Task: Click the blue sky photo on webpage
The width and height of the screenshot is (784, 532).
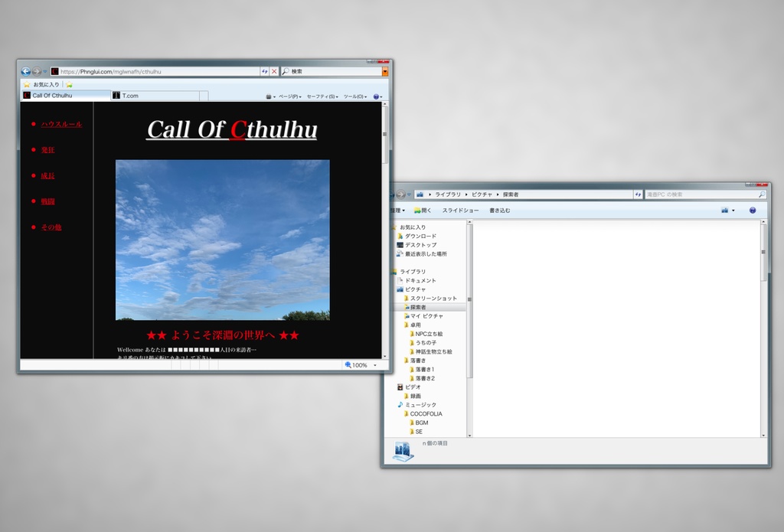Action: click(223, 240)
